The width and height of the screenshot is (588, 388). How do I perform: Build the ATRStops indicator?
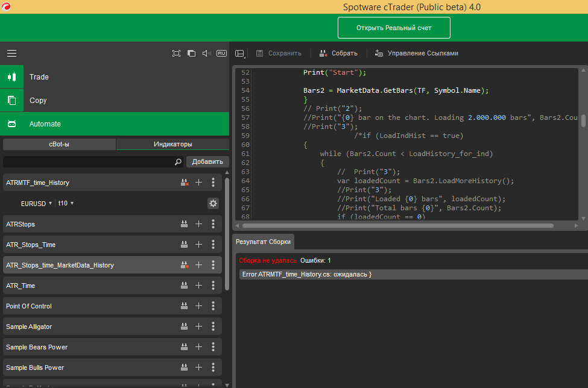point(184,224)
